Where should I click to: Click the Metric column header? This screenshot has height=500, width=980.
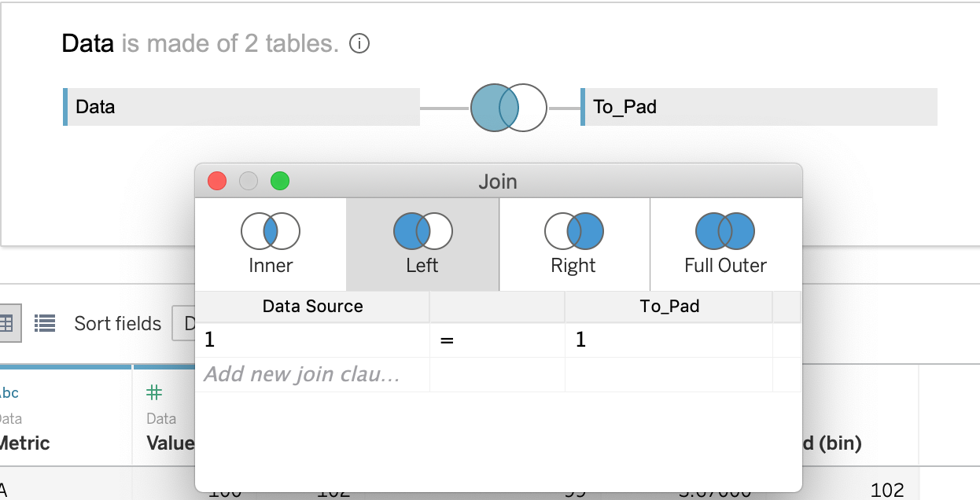pyautogui.click(x=24, y=443)
